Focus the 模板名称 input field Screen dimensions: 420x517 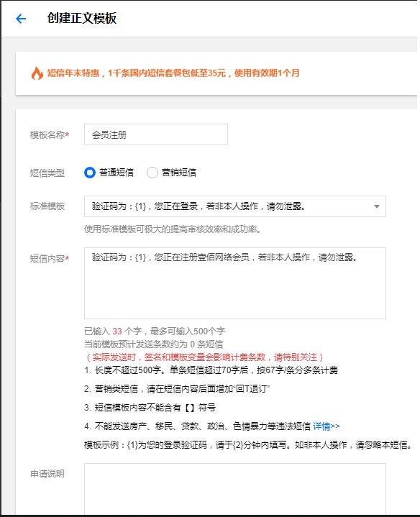click(156, 134)
